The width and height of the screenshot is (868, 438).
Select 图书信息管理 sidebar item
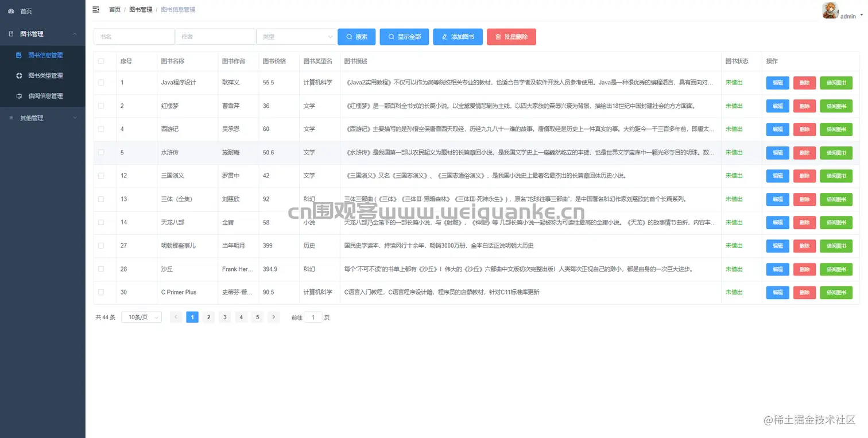tap(42, 56)
